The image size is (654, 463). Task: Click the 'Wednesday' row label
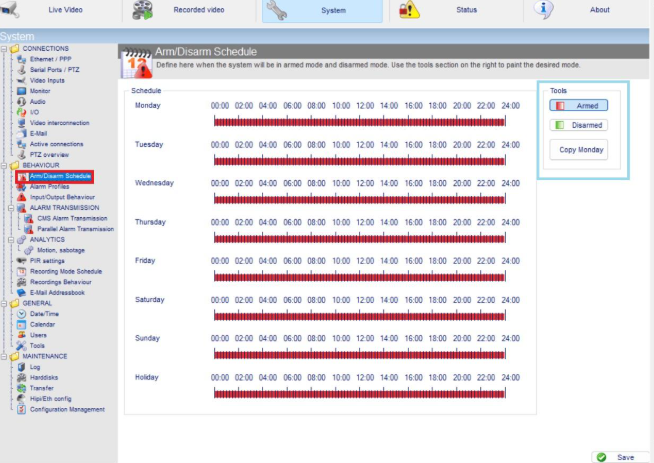pyautogui.click(x=154, y=183)
